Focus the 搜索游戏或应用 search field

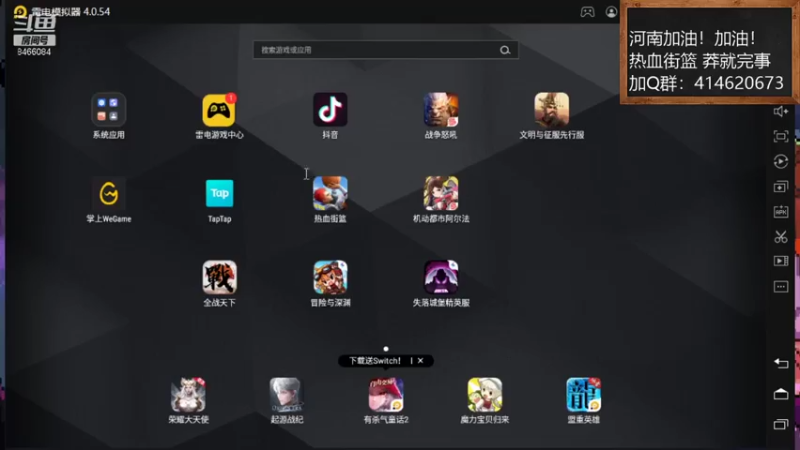click(386, 50)
